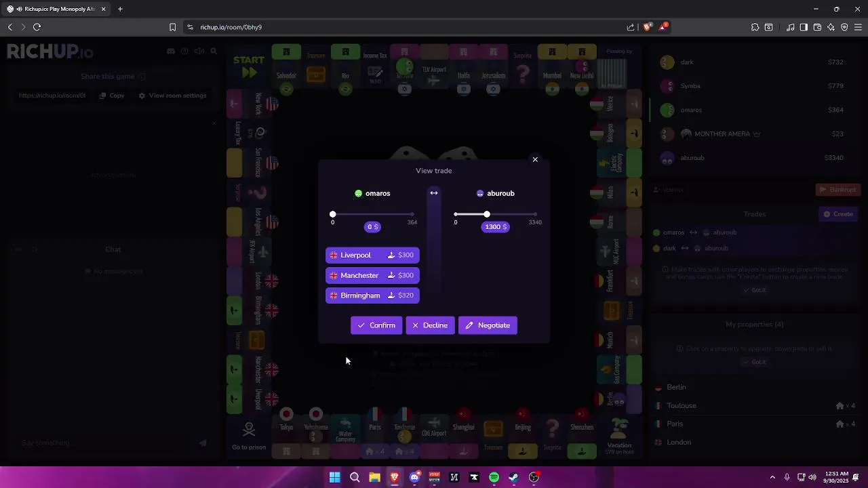This screenshot has height=488, width=868.
Task: Open File Explorer from taskbar
Action: 374,478
